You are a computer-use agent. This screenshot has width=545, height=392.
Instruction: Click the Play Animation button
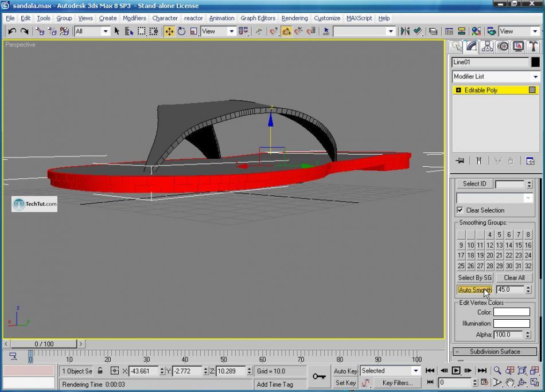pyautogui.click(x=456, y=370)
